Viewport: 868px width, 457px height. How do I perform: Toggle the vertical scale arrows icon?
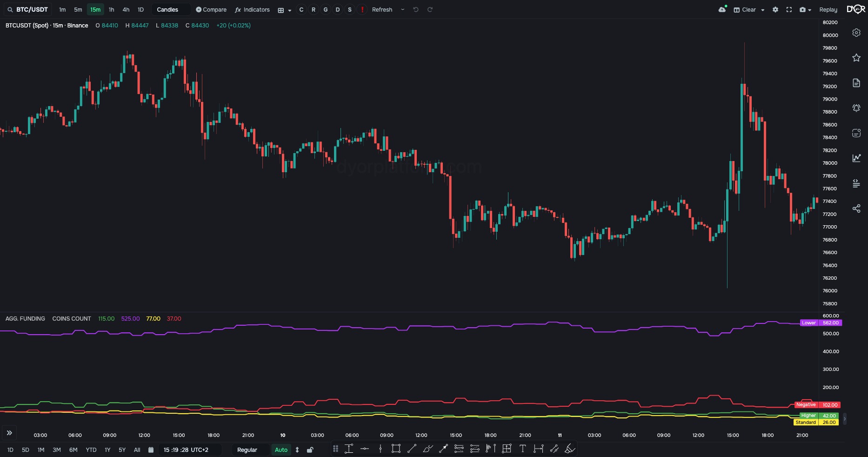(297, 450)
